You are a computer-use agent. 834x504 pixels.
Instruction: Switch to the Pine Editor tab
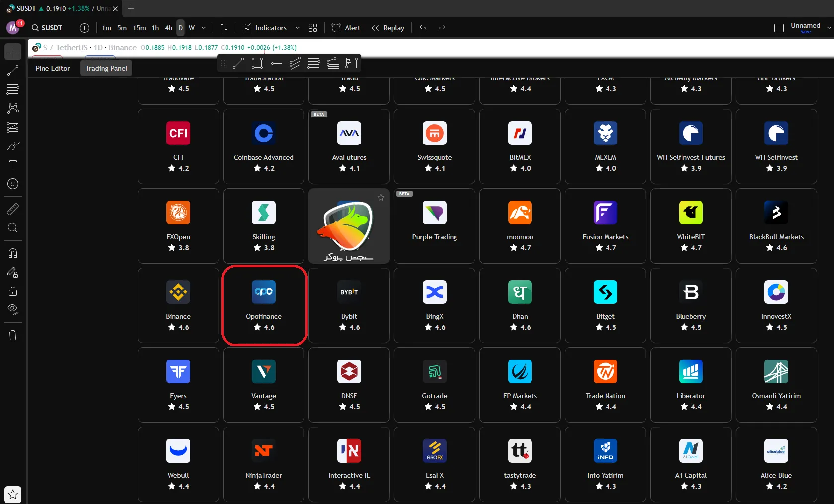tap(53, 68)
